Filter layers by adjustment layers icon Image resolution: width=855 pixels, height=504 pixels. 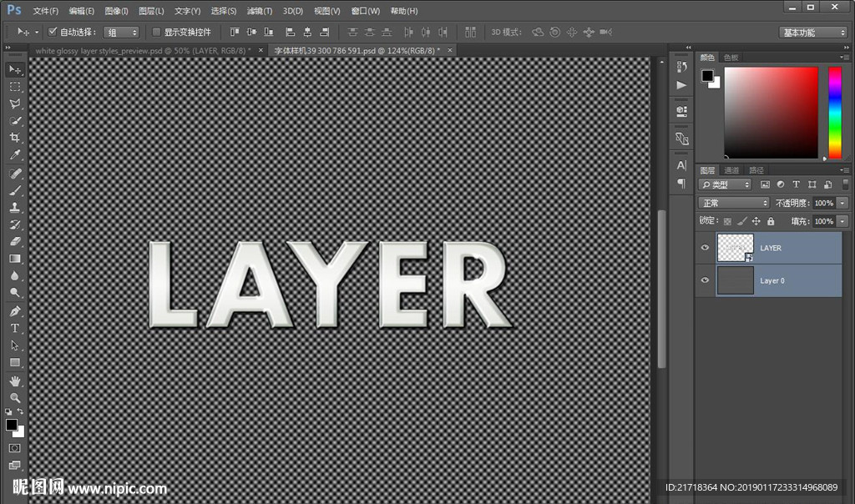point(781,184)
